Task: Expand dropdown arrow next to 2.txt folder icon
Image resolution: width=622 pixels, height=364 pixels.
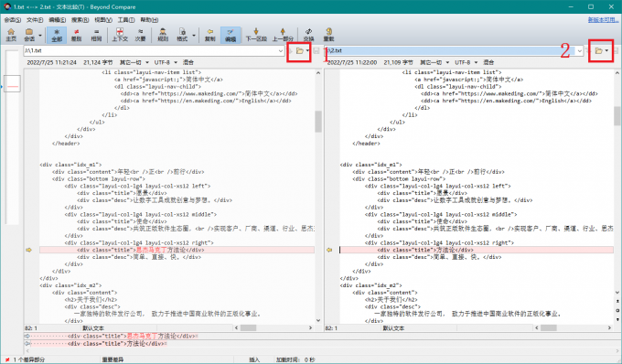Action: click(x=607, y=50)
